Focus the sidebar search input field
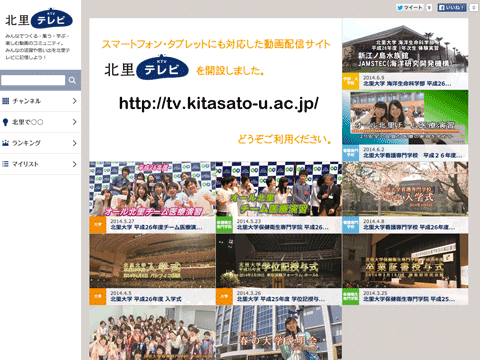Image resolution: width=480 pixels, height=360 pixels. click(33, 80)
